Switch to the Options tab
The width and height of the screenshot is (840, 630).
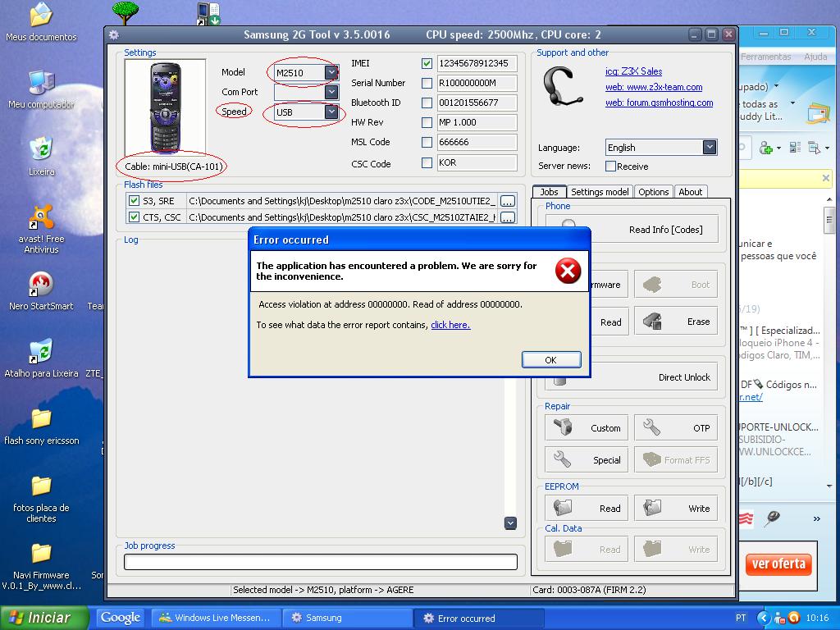(x=654, y=192)
